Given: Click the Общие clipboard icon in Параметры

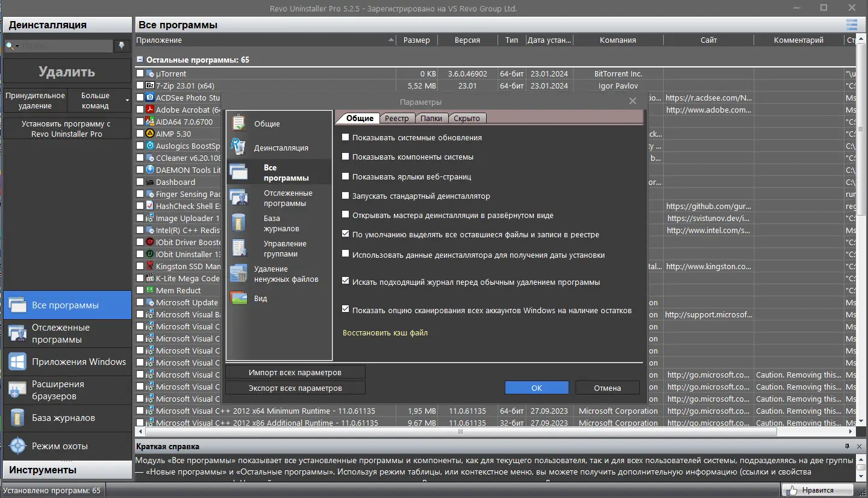Looking at the screenshot, I should 239,123.
